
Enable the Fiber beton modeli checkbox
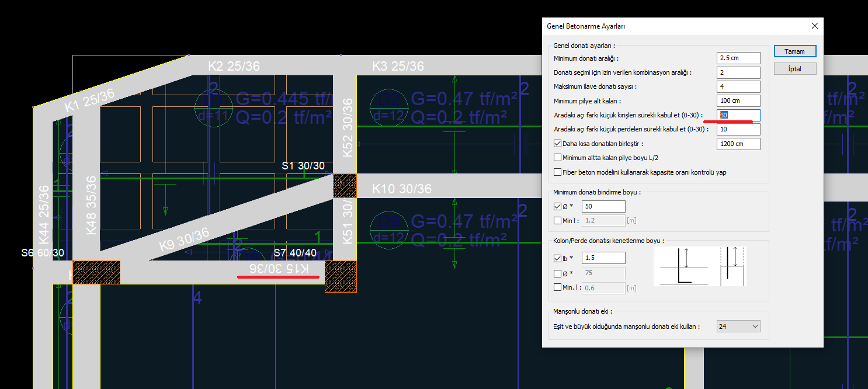[x=557, y=172]
